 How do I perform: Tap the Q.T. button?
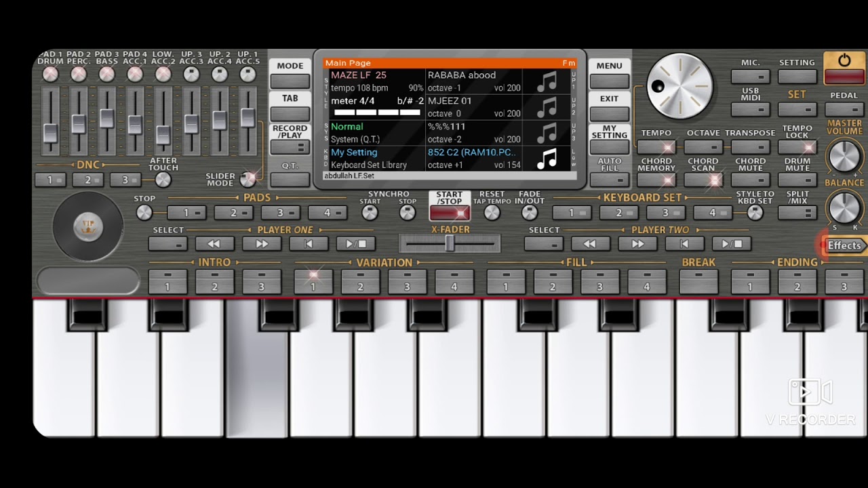[x=290, y=180]
